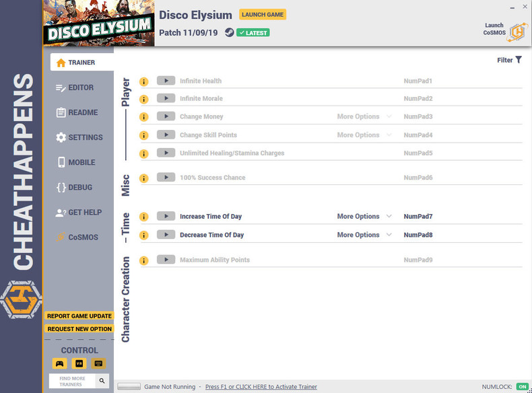Click info icon for Maximum Ability Points
Screen dimensions: 532x393
144,260
